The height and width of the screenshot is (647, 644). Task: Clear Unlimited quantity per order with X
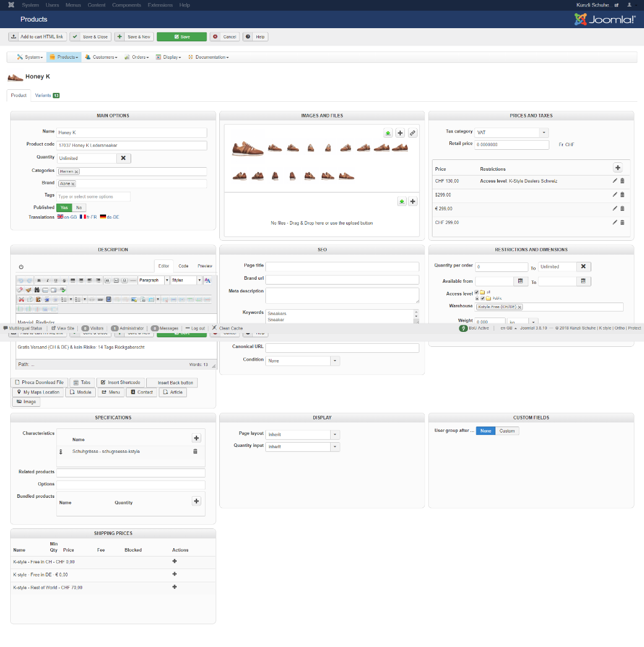coord(583,267)
